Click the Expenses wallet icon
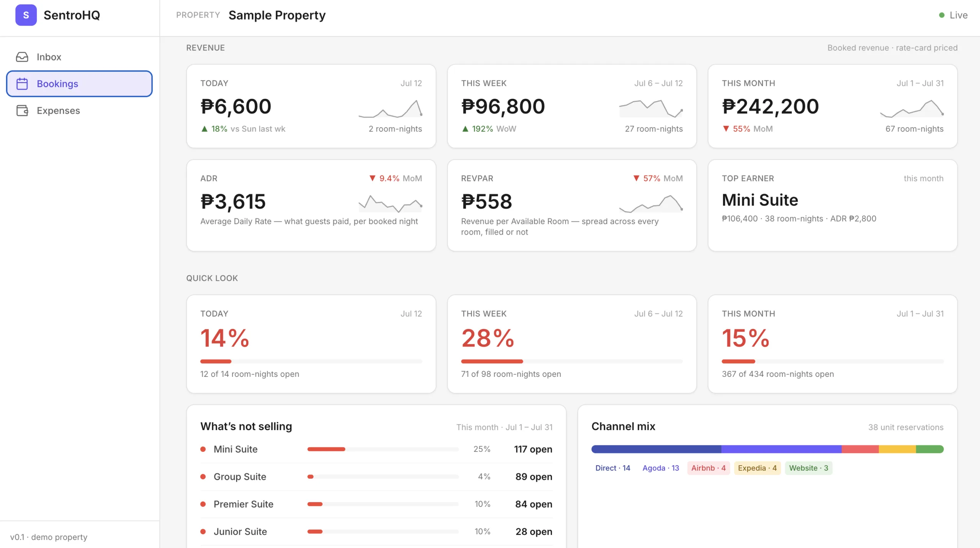The width and height of the screenshot is (980, 548). (22, 111)
